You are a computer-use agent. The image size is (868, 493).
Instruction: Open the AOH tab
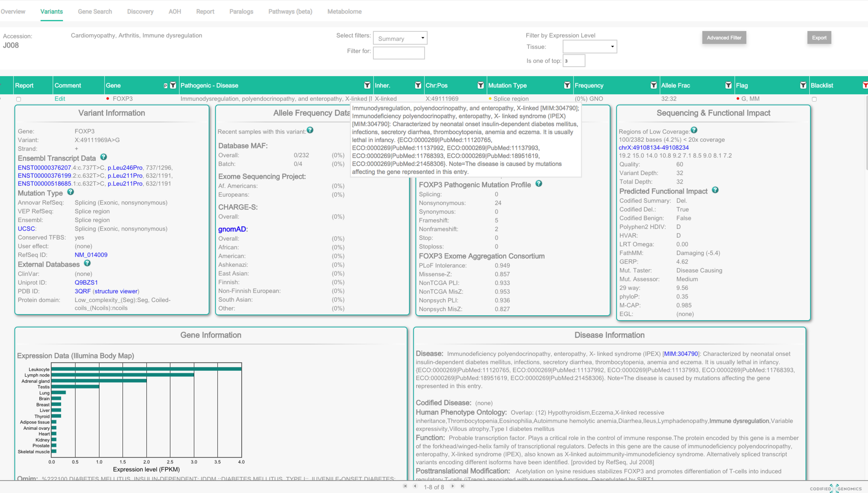(x=175, y=12)
